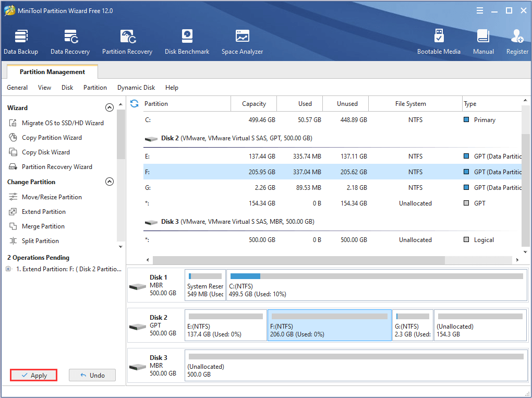Choose Split Partition

(33, 240)
